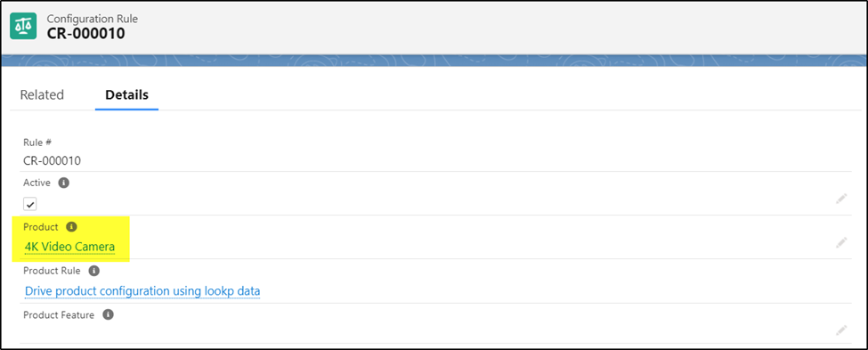Image resolution: width=868 pixels, height=350 pixels.
Task: Select the Details tab
Action: click(126, 94)
